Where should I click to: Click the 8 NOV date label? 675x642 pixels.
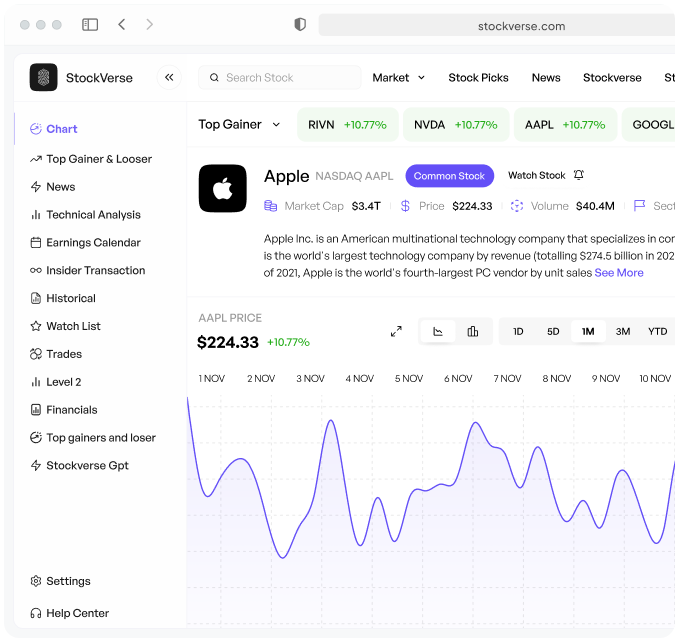[557, 378]
